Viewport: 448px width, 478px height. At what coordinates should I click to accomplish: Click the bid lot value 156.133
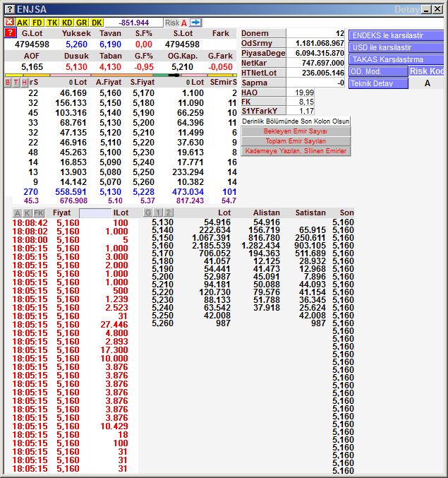[71, 103]
